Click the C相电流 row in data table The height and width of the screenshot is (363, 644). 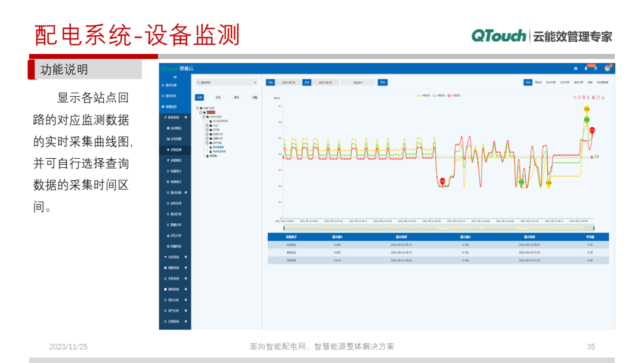(x=438, y=260)
